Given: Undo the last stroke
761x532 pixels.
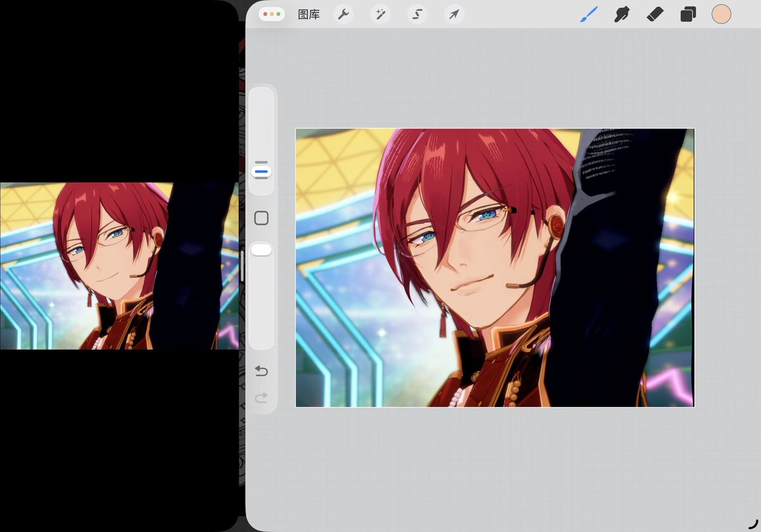Looking at the screenshot, I should click(261, 371).
